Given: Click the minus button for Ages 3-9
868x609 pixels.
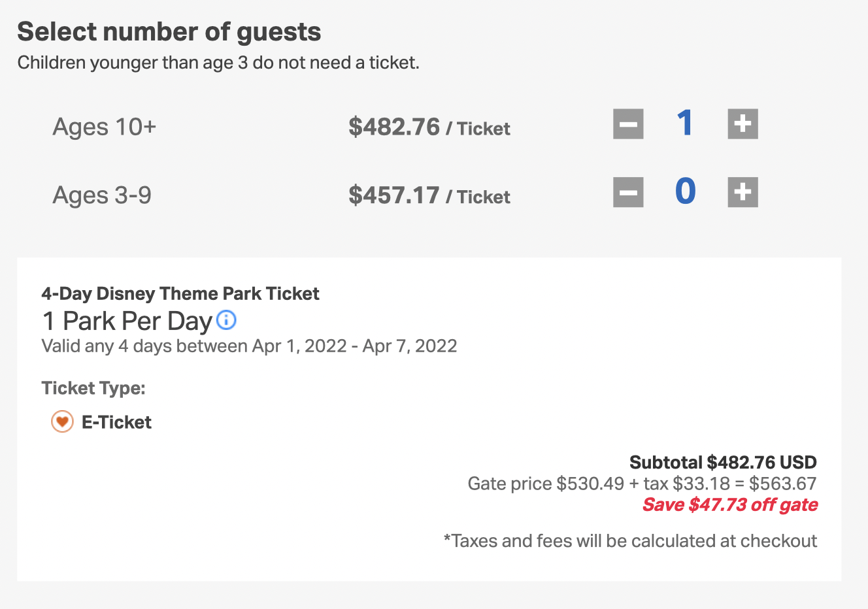Looking at the screenshot, I should tap(628, 192).
